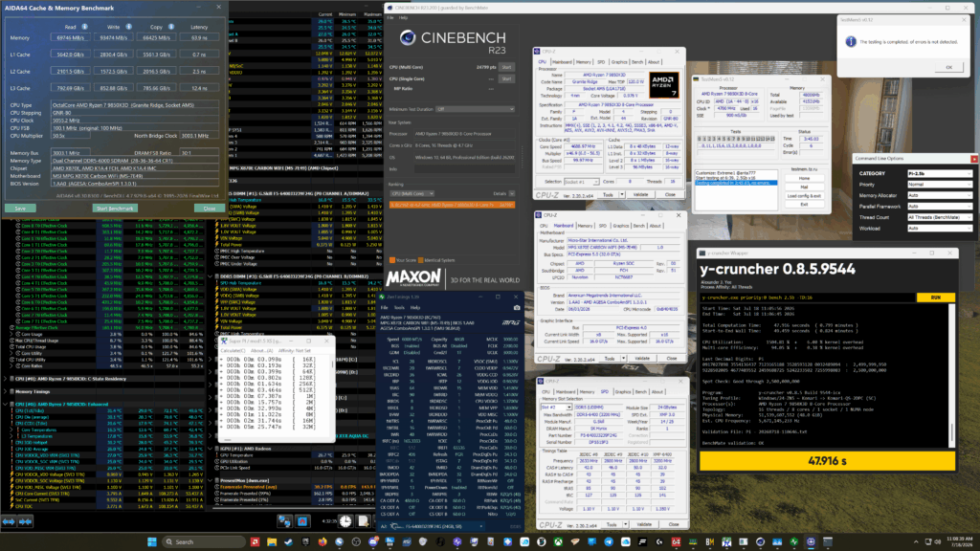980x551 pixels.
Task: Open File Explorer from the taskbar
Action: coord(271,541)
